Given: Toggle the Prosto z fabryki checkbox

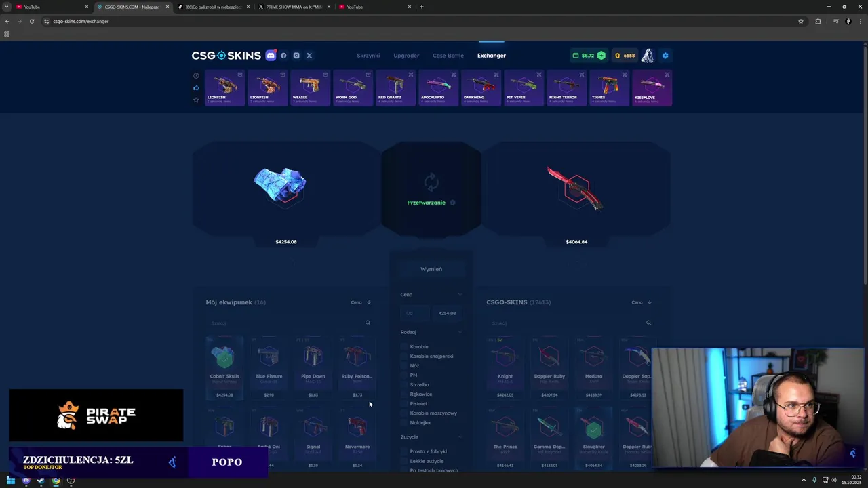Looking at the screenshot, I should coord(405,451).
